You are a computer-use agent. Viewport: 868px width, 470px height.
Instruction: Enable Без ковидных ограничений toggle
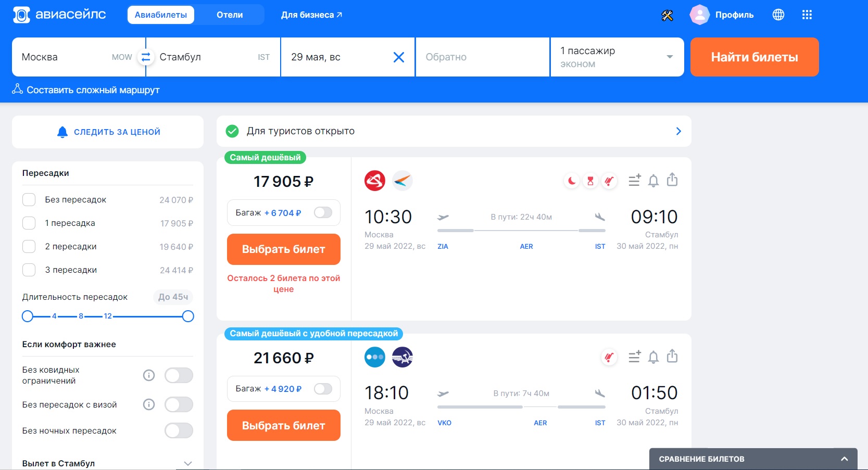tap(179, 375)
